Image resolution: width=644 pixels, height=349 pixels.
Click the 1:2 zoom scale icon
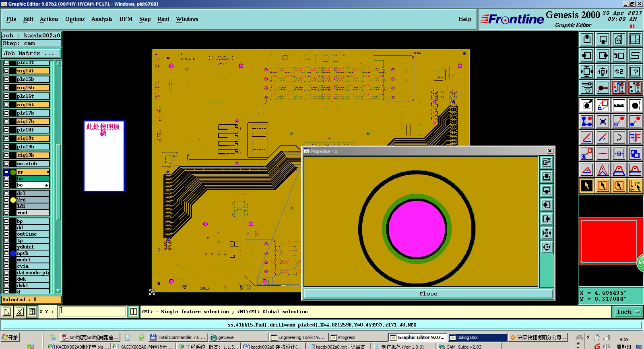(x=619, y=72)
